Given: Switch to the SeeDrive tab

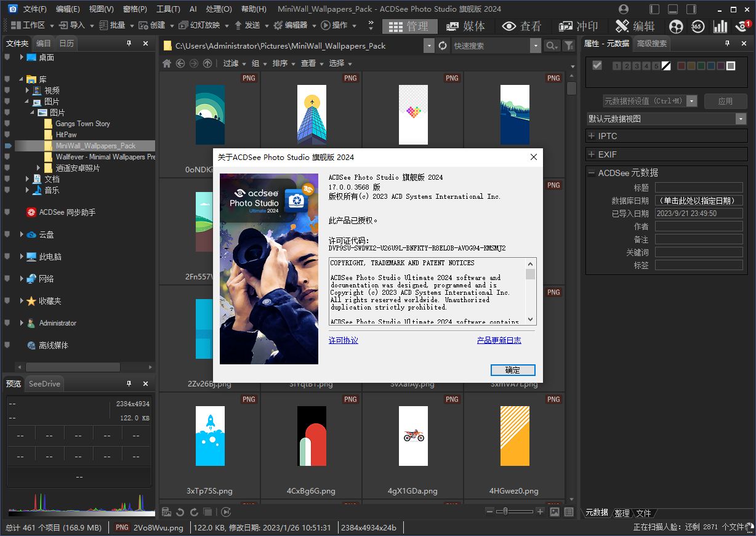Looking at the screenshot, I should point(45,383).
